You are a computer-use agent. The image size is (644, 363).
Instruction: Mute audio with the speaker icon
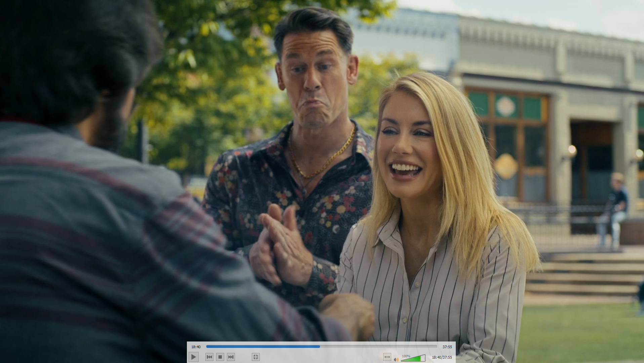pyautogui.click(x=396, y=359)
